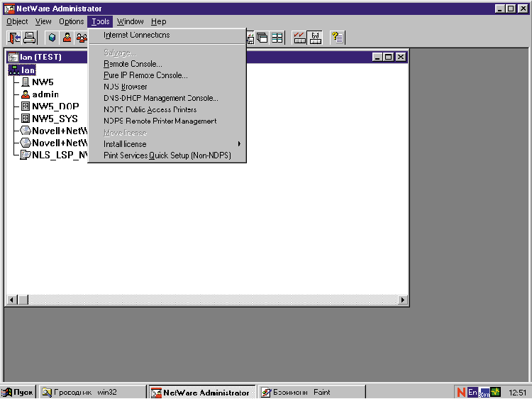Choose Remote Console from Tools menu
This screenshot has height=399, width=532.
133,64
